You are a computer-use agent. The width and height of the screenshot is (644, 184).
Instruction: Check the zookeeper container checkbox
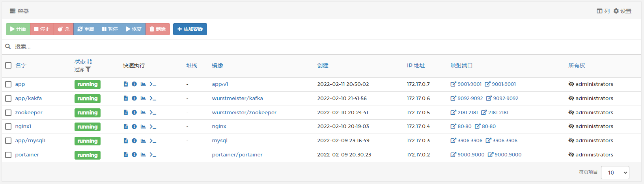pyautogui.click(x=8, y=113)
